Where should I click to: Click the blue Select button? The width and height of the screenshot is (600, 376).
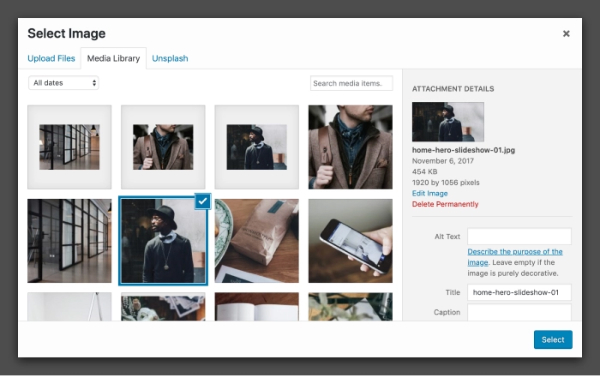click(x=553, y=340)
